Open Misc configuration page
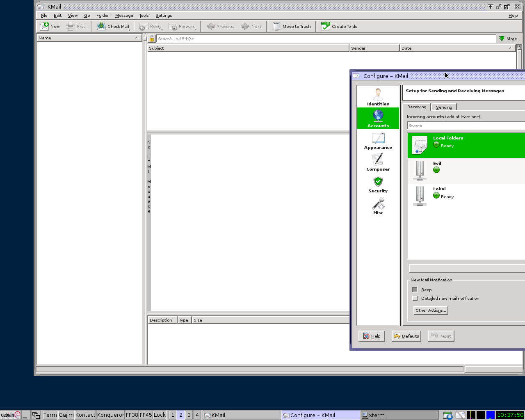Image resolution: width=525 pixels, height=420 pixels. 378,206
